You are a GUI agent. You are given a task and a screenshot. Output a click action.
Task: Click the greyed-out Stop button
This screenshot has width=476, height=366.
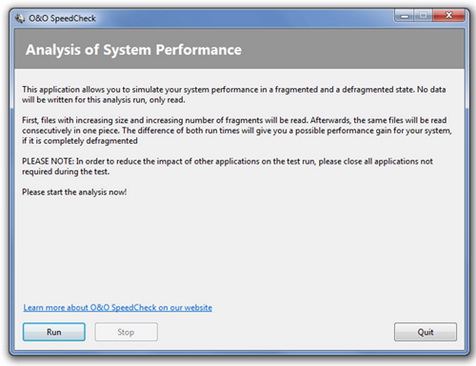coord(126,332)
